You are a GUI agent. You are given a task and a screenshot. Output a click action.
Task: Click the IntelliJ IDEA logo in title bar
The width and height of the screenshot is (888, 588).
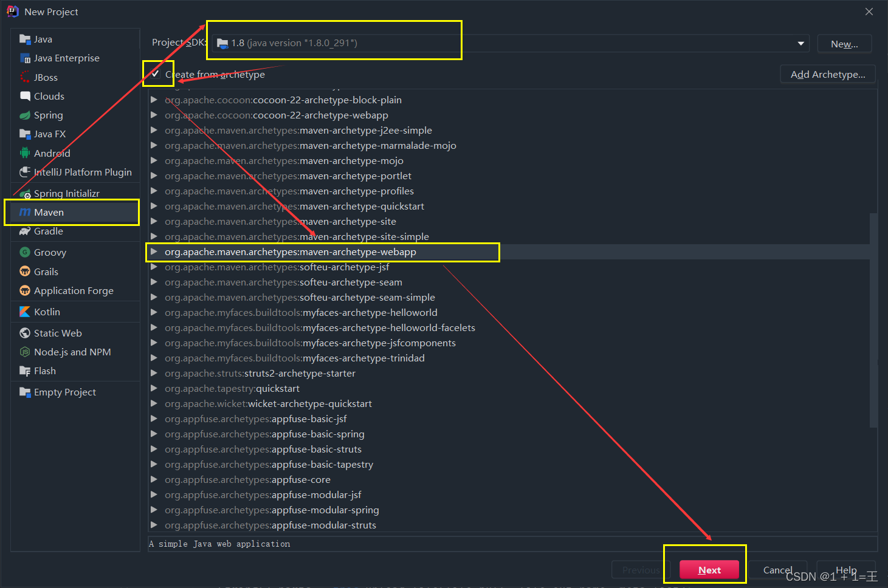[x=12, y=12]
